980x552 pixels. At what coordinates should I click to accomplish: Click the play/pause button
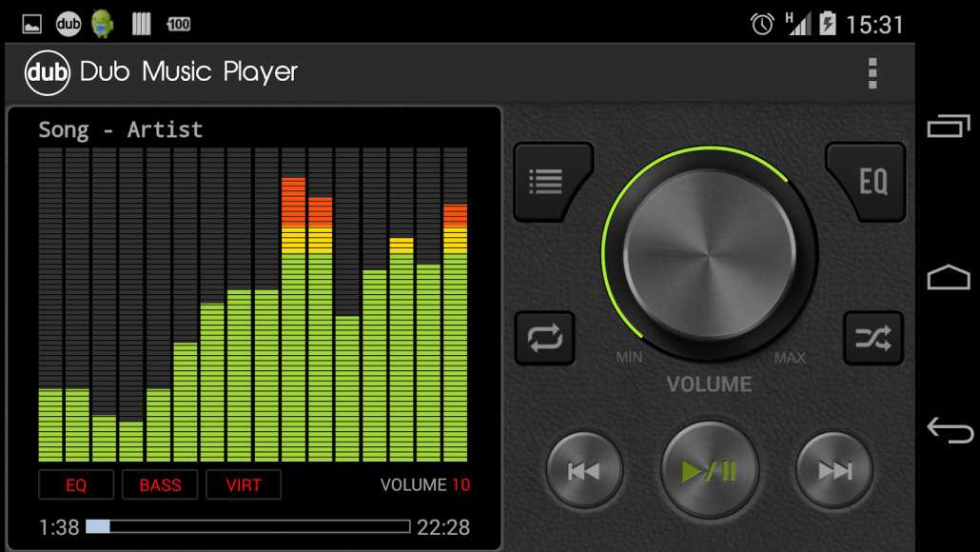[x=710, y=470]
